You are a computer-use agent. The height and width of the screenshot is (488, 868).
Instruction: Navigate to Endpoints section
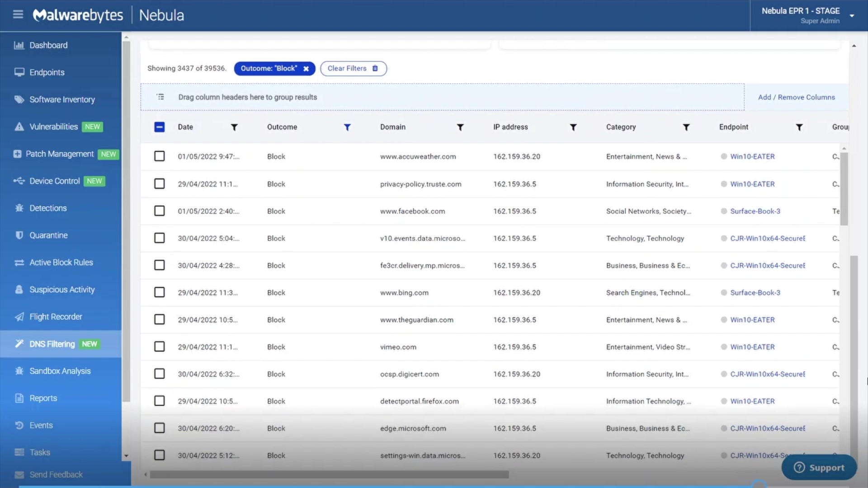(x=47, y=72)
